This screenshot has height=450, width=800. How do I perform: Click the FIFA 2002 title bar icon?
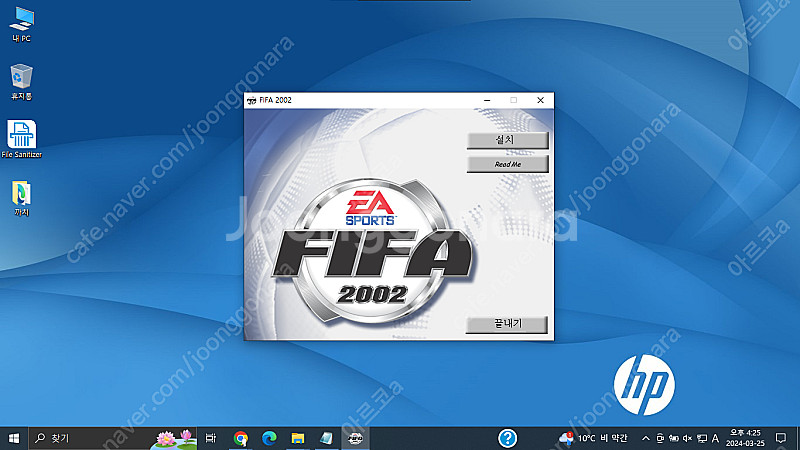pyautogui.click(x=252, y=101)
